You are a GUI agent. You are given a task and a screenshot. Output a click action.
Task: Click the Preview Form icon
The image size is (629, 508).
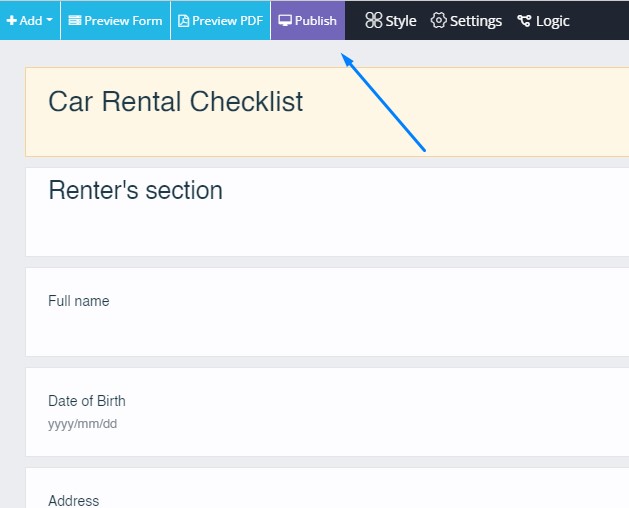coord(75,21)
